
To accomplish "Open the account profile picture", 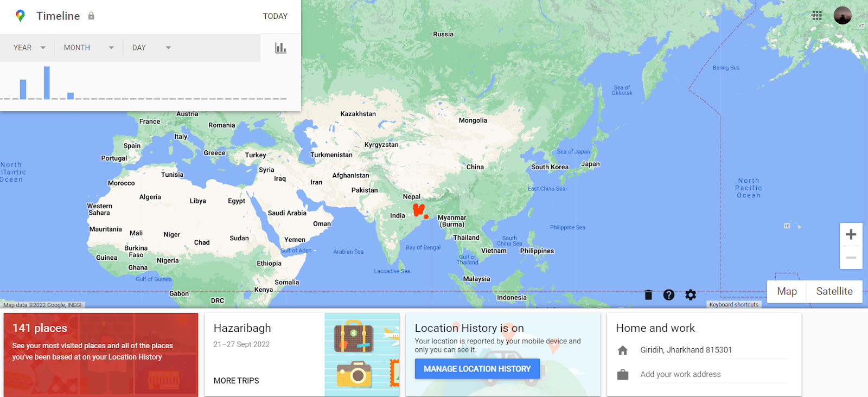I will tap(843, 16).
